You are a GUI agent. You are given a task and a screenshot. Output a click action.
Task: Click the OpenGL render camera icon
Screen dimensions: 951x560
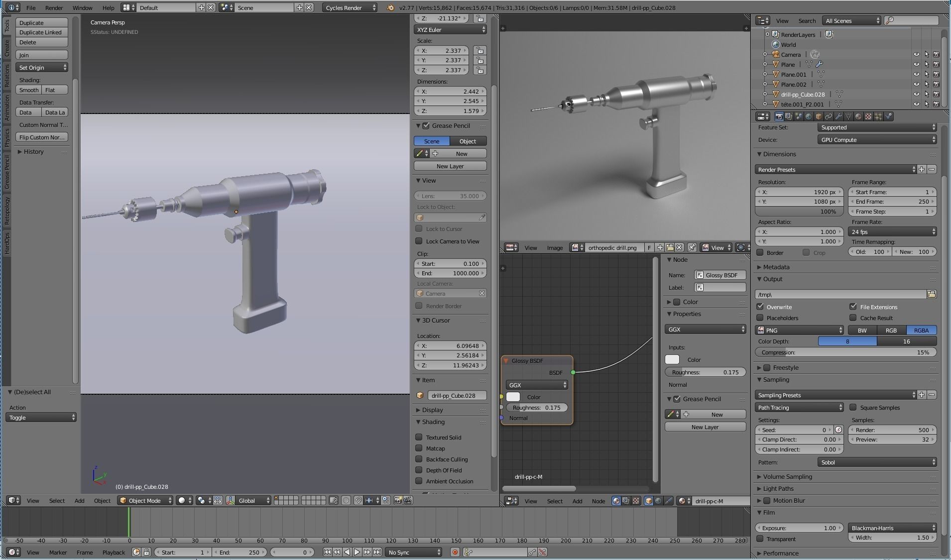click(398, 500)
